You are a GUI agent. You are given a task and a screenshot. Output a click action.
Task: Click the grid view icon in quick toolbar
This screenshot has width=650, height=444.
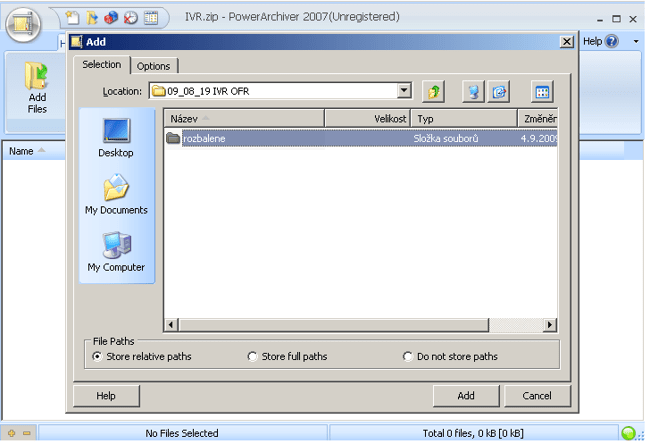click(151, 17)
